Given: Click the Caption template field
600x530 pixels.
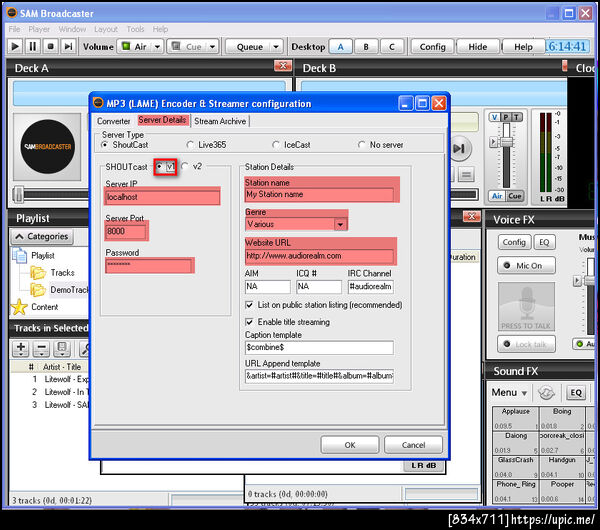Looking at the screenshot, I should pos(320,347).
